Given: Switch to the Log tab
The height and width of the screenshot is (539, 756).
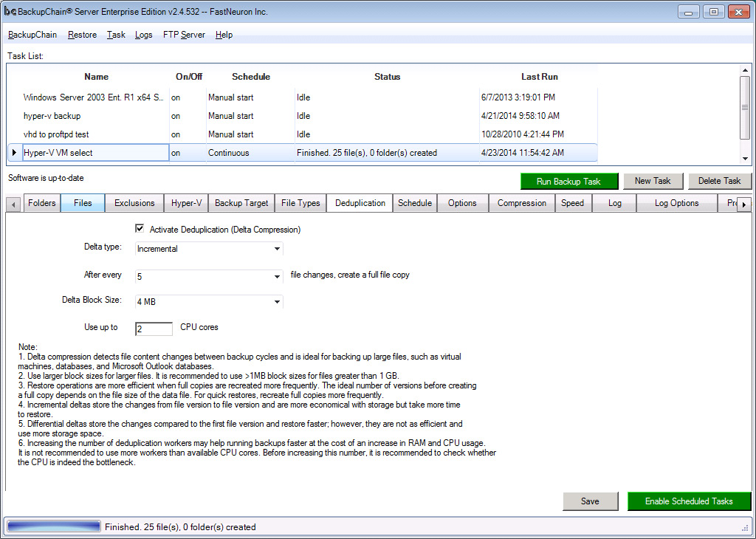Looking at the screenshot, I should coord(614,203).
